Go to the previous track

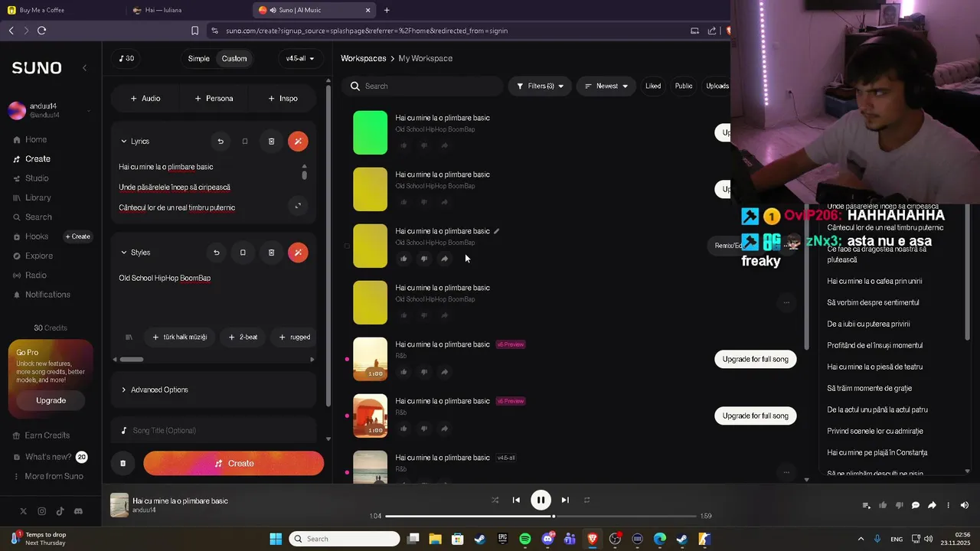(x=516, y=500)
